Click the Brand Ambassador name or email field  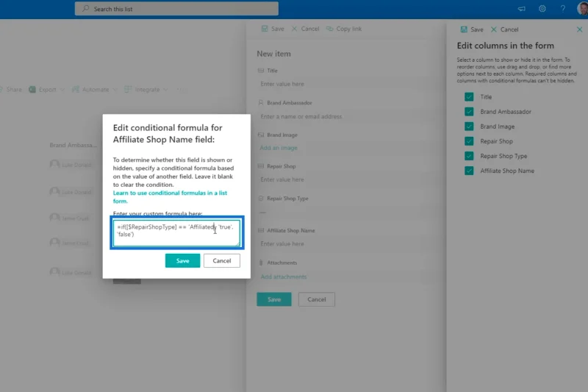point(345,116)
